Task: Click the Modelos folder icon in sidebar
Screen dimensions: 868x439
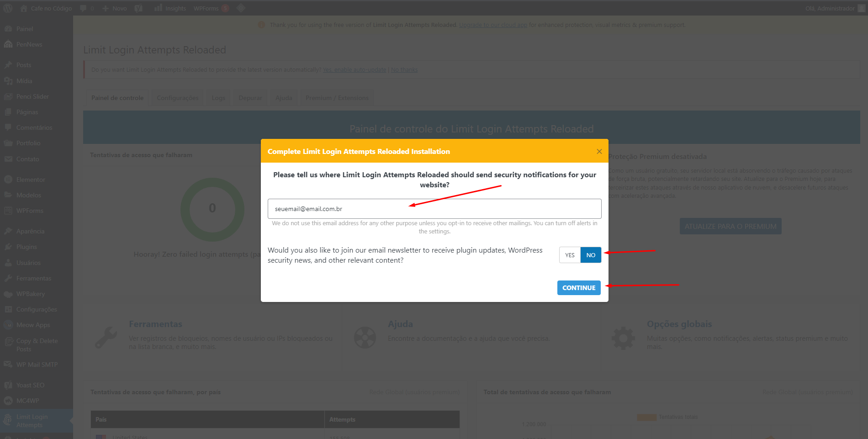Action: pyautogui.click(x=8, y=195)
